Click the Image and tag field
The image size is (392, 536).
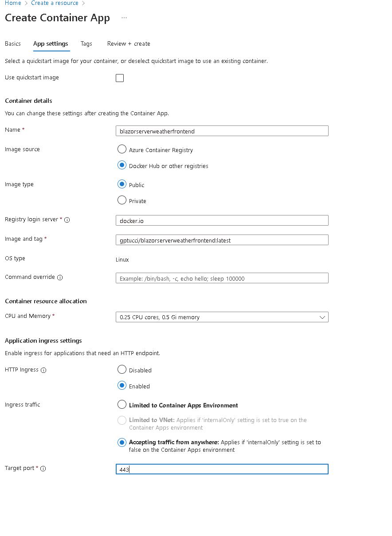pyautogui.click(x=222, y=240)
